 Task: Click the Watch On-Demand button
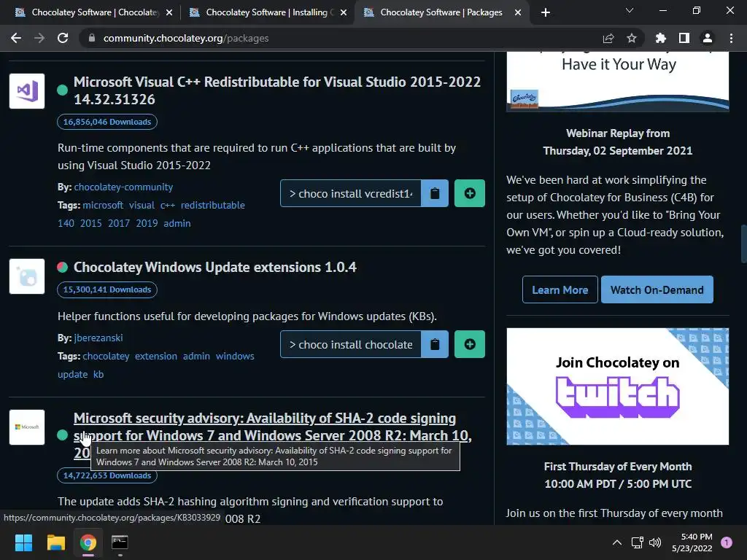(x=657, y=289)
